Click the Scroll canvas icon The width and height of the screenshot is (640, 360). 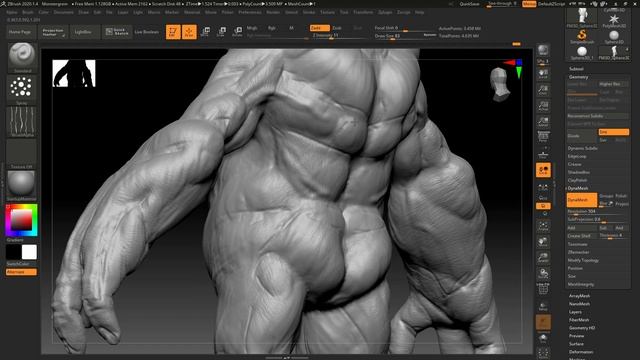click(x=543, y=74)
